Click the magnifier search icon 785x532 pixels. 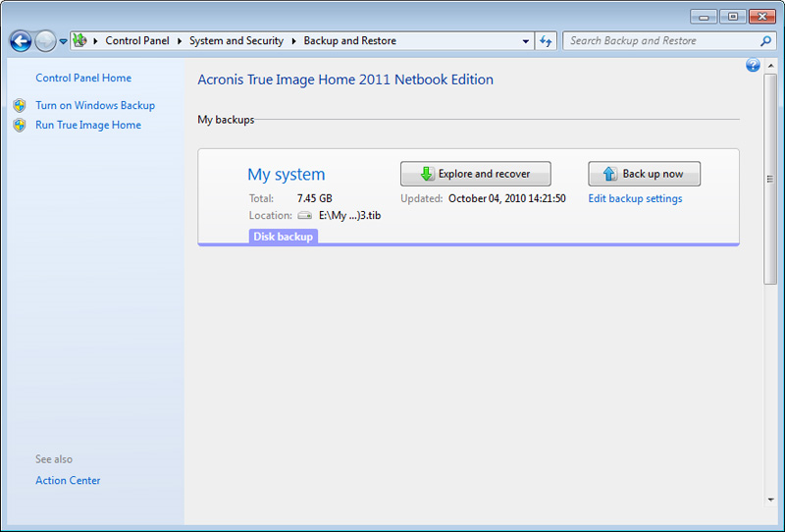coord(765,41)
